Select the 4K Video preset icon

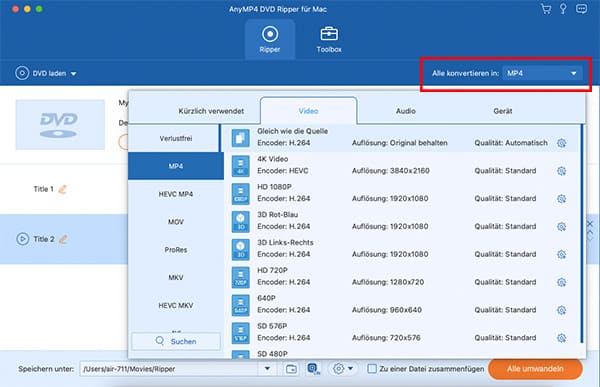pos(241,166)
